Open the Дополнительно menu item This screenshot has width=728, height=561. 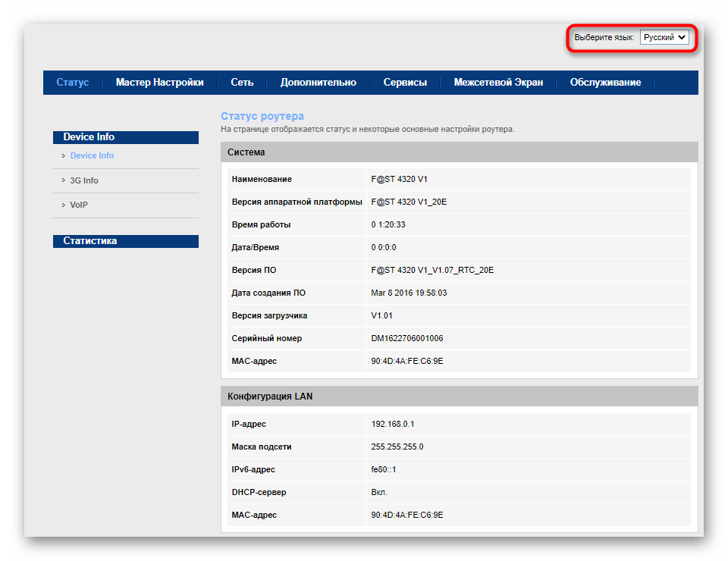(x=318, y=83)
